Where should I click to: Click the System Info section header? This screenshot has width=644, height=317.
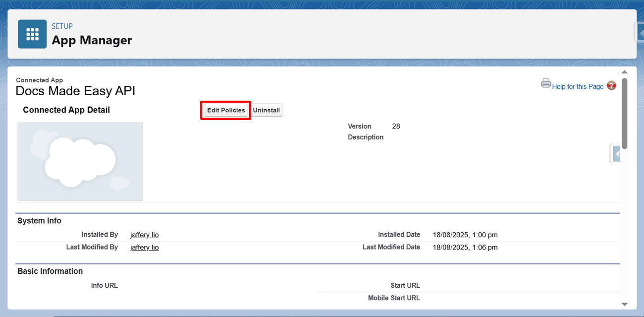pos(39,221)
